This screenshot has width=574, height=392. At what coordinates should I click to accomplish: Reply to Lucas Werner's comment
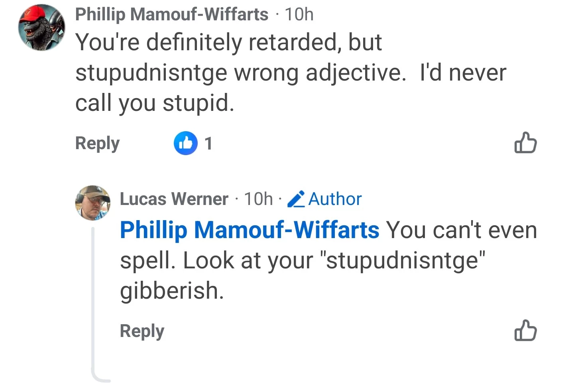click(x=142, y=331)
